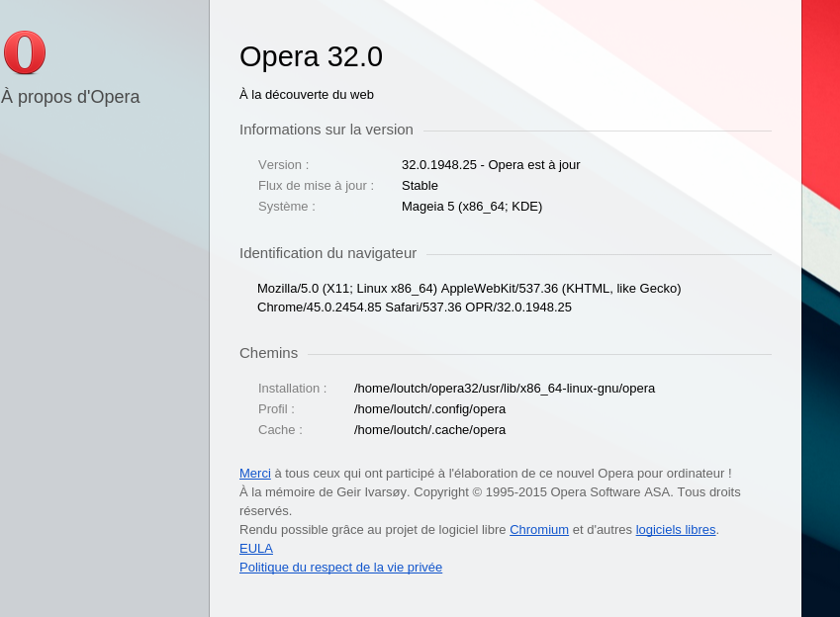This screenshot has width=840, height=617.
Task: Click the Identification du navigateur heading
Action: [327, 253]
